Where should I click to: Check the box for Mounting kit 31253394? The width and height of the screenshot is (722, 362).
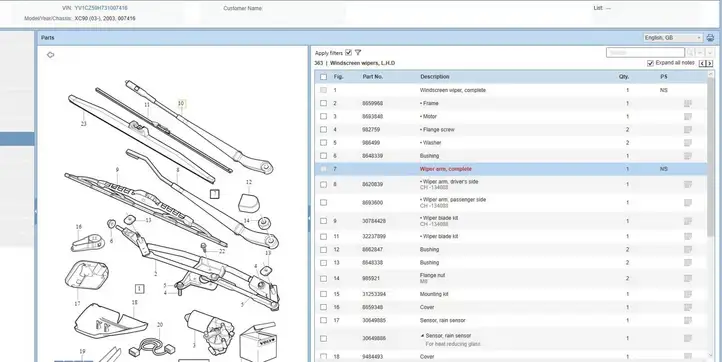[x=323, y=294]
